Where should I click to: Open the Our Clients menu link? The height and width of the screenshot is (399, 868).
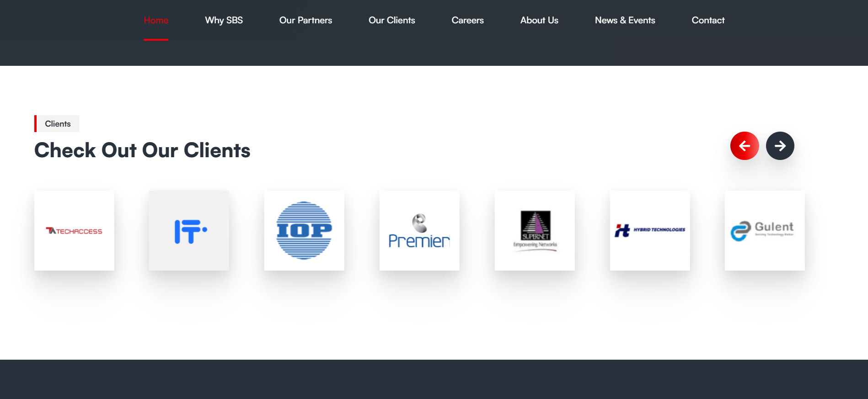[391, 20]
